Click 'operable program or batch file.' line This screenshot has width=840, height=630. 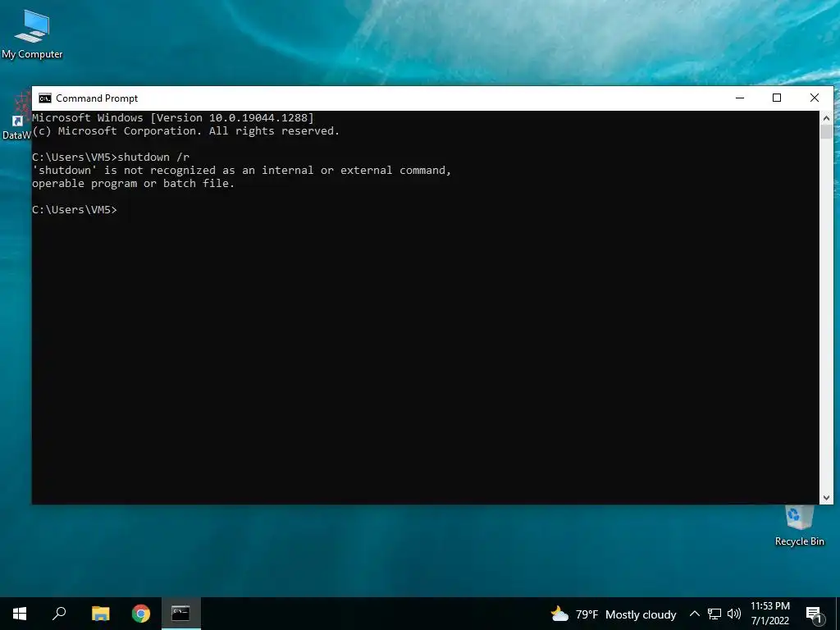[x=134, y=183]
